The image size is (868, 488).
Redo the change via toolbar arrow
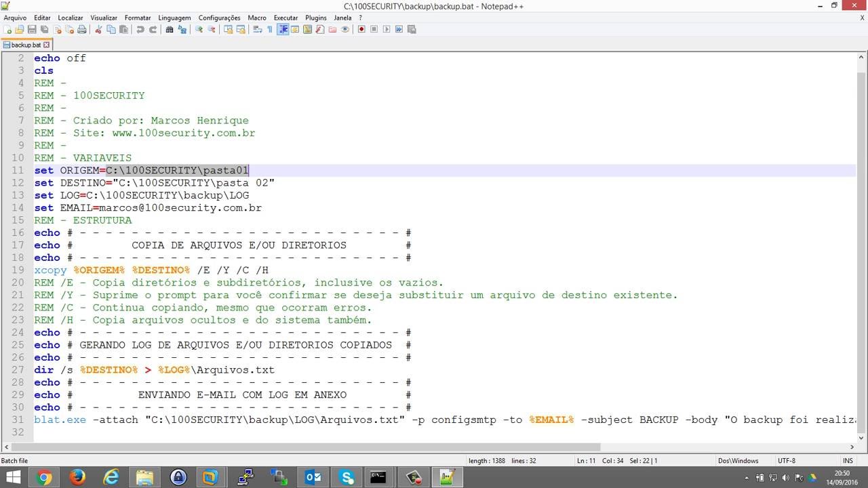(153, 30)
